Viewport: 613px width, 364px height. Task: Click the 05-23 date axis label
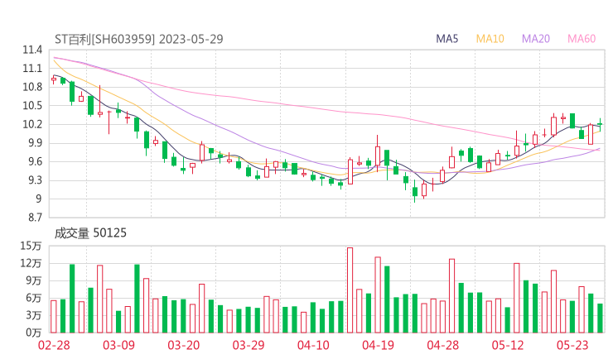(572, 345)
